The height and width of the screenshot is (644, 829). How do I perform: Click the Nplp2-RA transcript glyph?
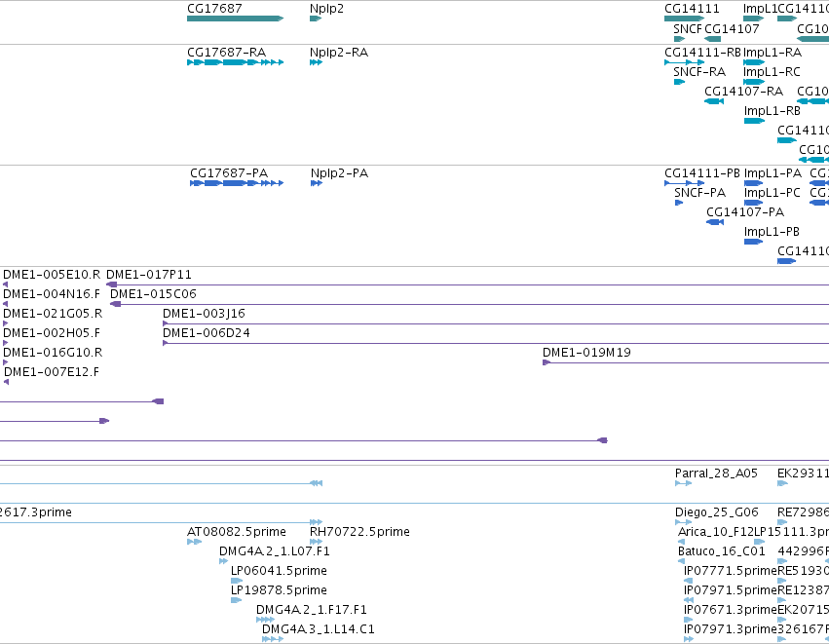317,62
